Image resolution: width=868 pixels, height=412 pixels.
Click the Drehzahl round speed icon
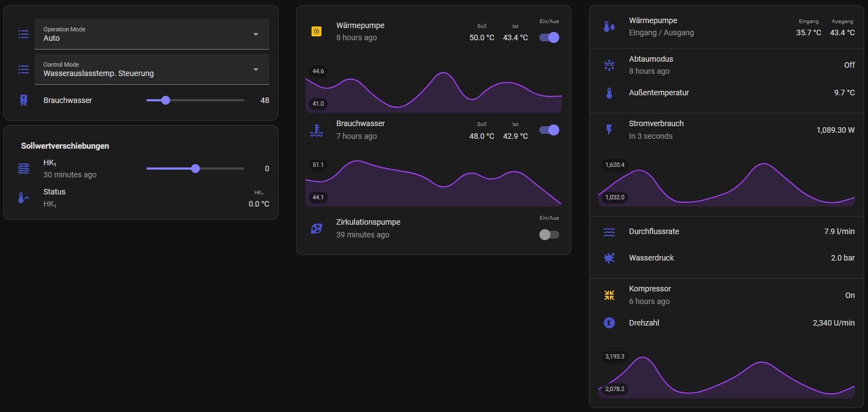(x=609, y=323)
